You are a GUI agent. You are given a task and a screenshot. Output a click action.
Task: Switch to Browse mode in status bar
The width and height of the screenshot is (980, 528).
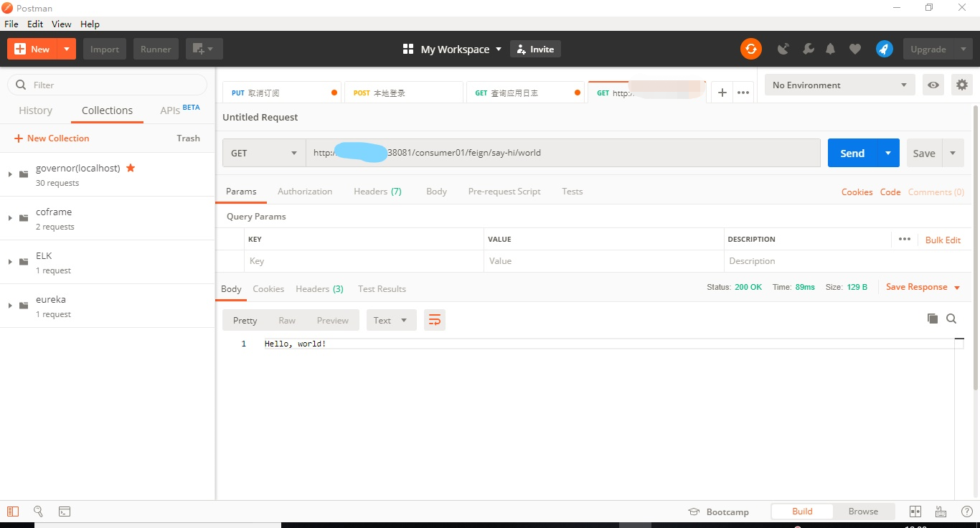[863, 511]
